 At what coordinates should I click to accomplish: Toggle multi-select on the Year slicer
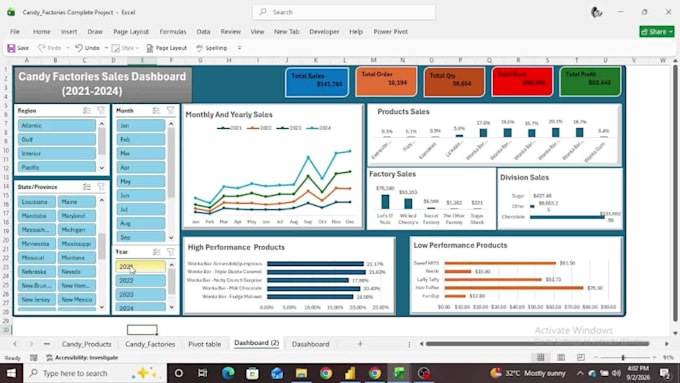click(157, 252)
